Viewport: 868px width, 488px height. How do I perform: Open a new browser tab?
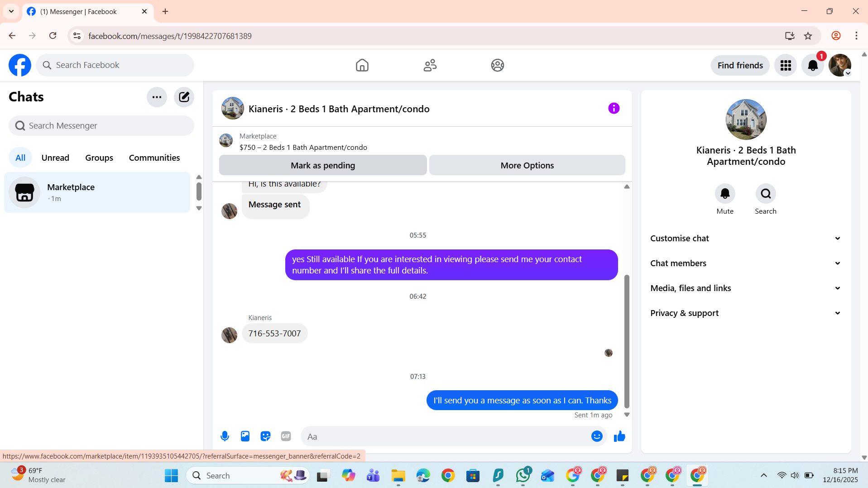(165, 11)
